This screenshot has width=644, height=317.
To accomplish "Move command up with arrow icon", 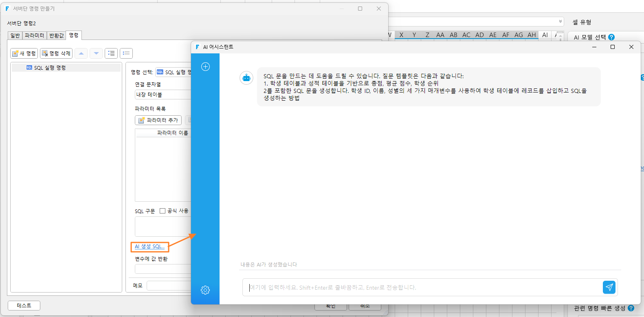I will (81, 53).
